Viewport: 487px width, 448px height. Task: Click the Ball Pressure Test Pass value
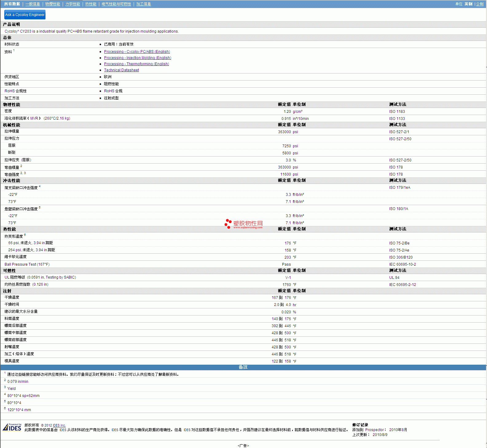click(286, 264)
